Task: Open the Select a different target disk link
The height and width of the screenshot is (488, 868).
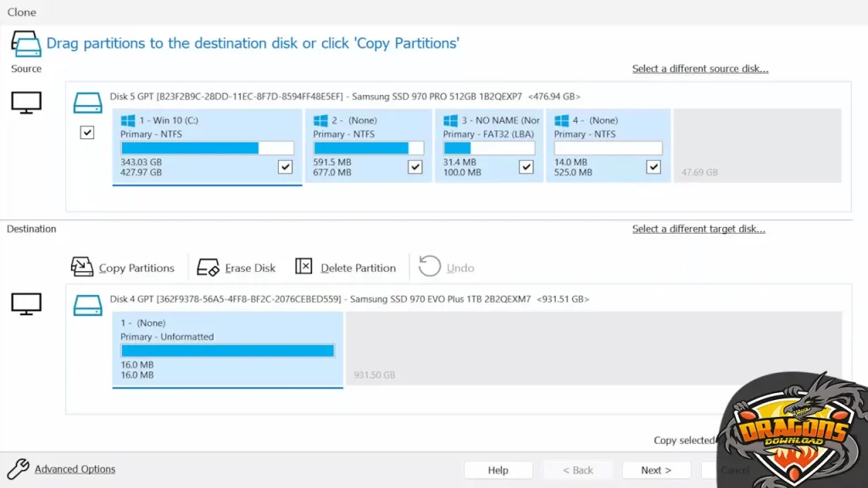Action: tap(698, 229)
